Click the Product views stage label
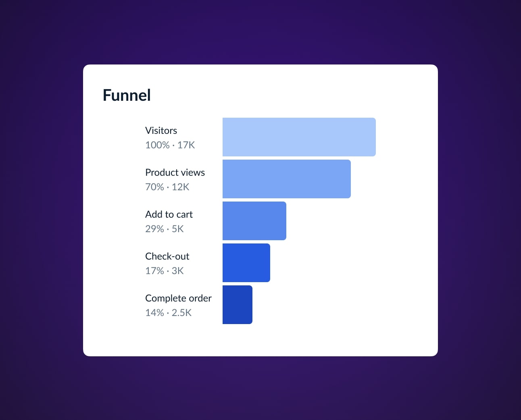This screenshot has width=521, height=420. 175,173
